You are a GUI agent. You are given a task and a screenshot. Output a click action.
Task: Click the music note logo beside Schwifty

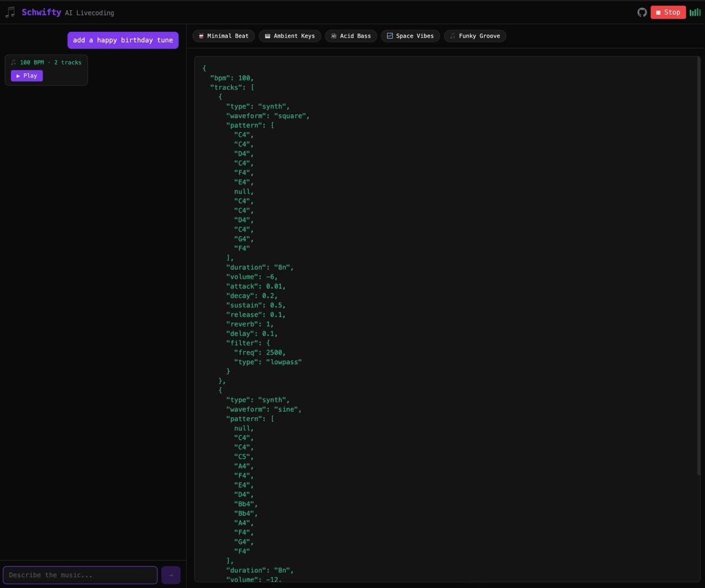point(10,12)
